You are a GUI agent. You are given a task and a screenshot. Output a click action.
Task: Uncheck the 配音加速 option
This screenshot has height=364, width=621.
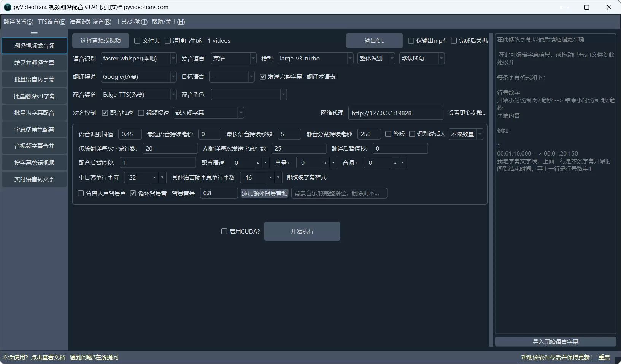(105, 113)
